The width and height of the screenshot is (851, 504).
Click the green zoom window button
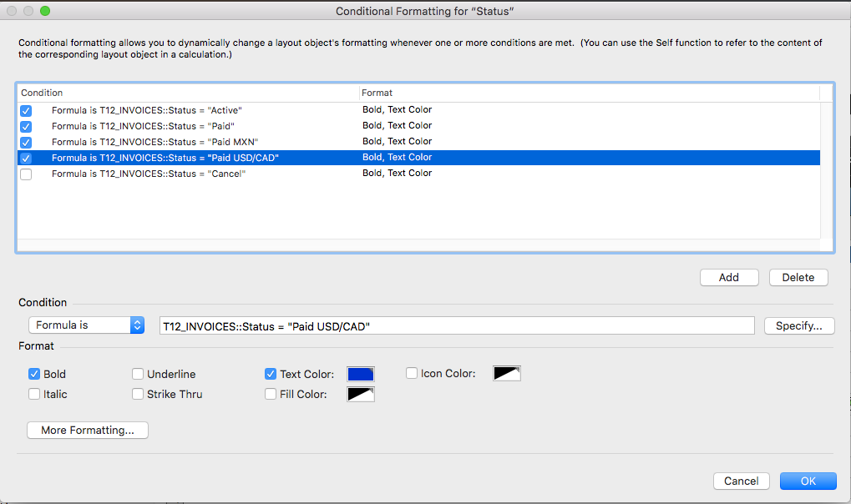(x=45, y=11)
